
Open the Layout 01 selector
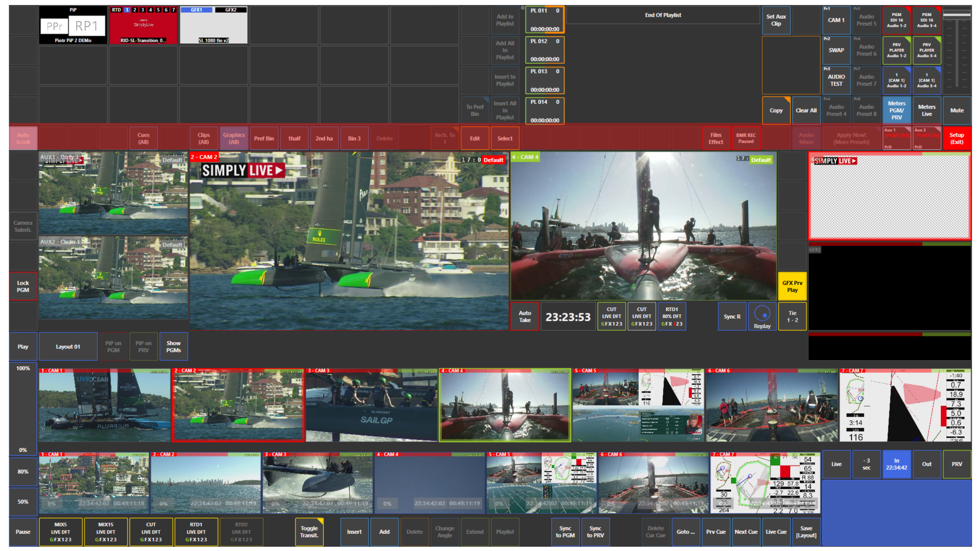(68, 346)
